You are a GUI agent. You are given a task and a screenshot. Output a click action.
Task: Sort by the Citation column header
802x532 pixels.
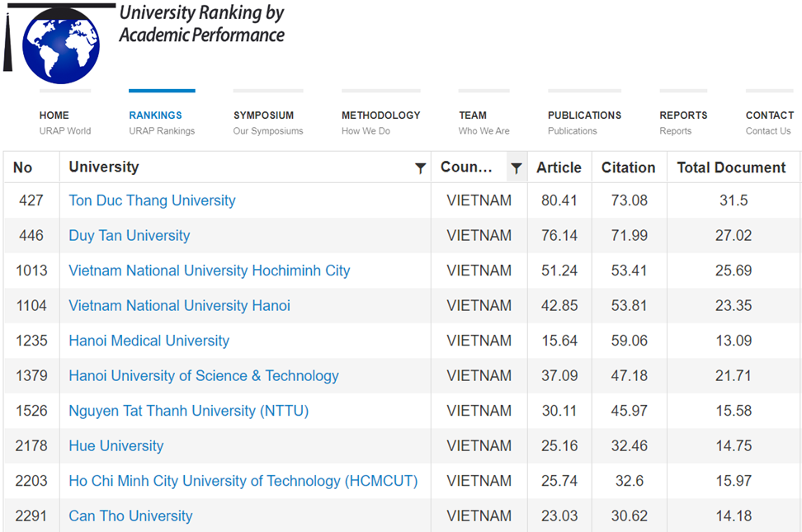click(x=628, y=167)
